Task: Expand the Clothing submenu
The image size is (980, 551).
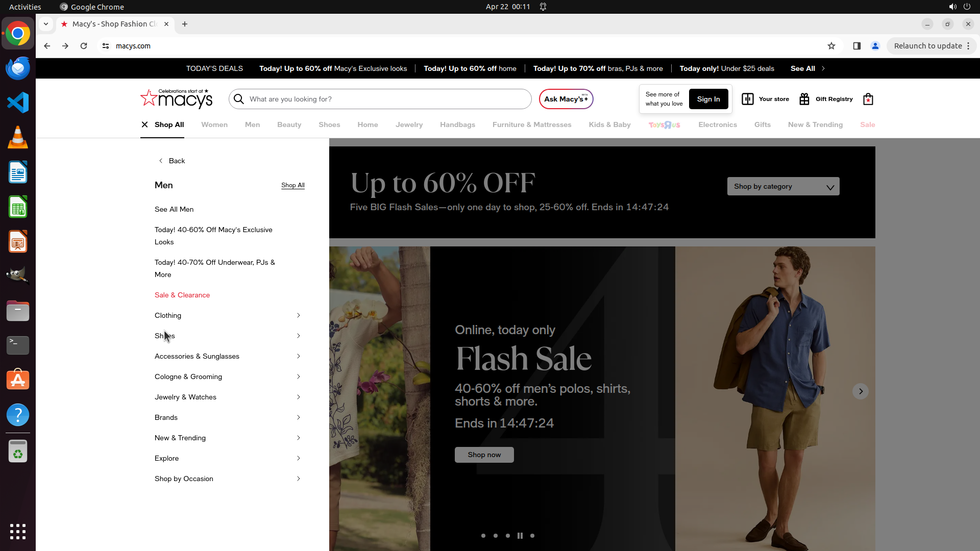Action: pyautogui.click(x=299, y=315)
